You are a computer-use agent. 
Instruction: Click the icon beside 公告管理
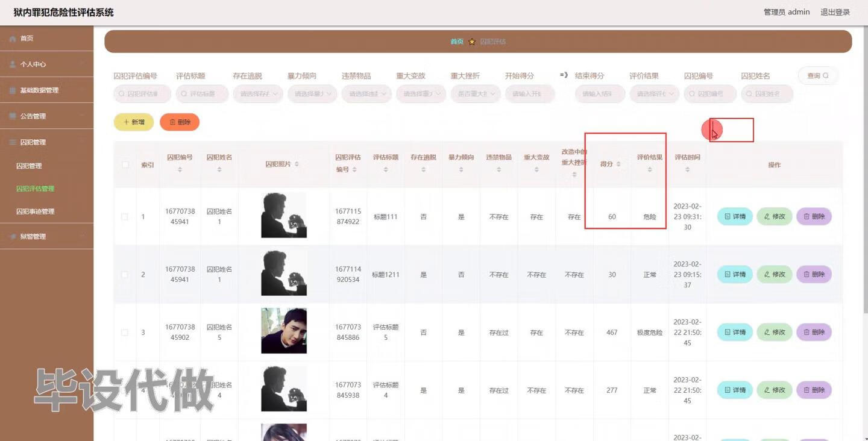[13, 116]
